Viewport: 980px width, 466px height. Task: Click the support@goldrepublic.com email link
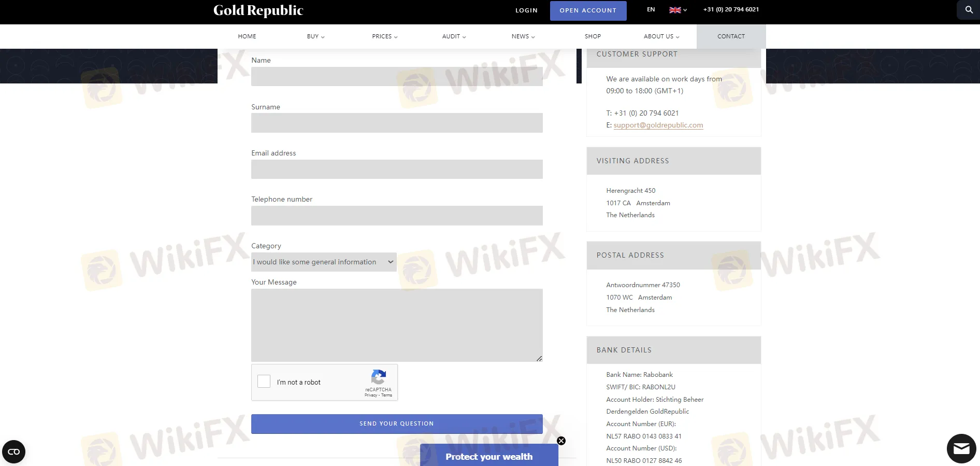pyautogui.click(x=658, y=125)
